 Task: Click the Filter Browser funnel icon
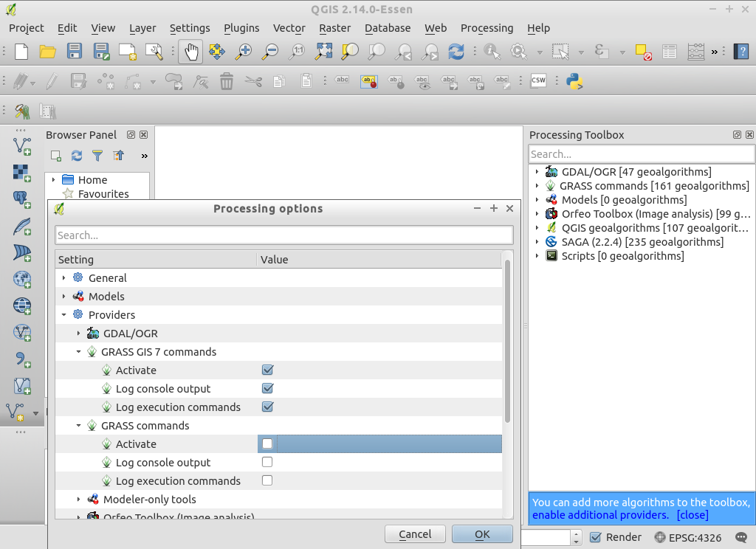(x=97, y=156)
